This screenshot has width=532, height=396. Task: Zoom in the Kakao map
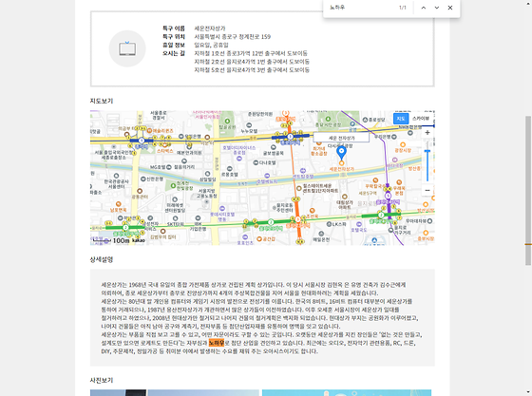[x=427, y=133]
